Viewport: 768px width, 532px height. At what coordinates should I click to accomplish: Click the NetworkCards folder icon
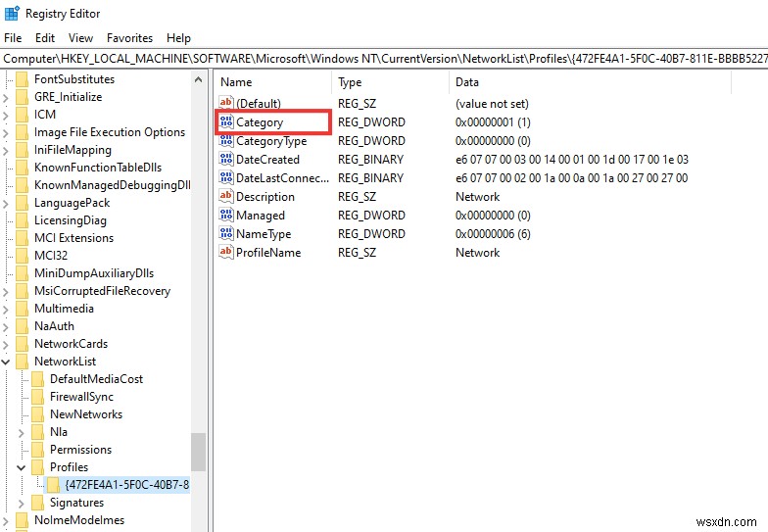tap(23, 344)
